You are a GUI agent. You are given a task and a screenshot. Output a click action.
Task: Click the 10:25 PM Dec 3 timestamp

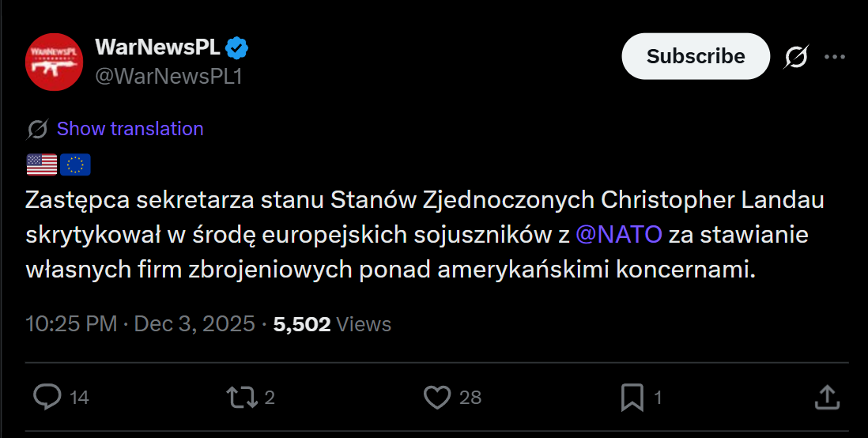[x=140, y=324]
